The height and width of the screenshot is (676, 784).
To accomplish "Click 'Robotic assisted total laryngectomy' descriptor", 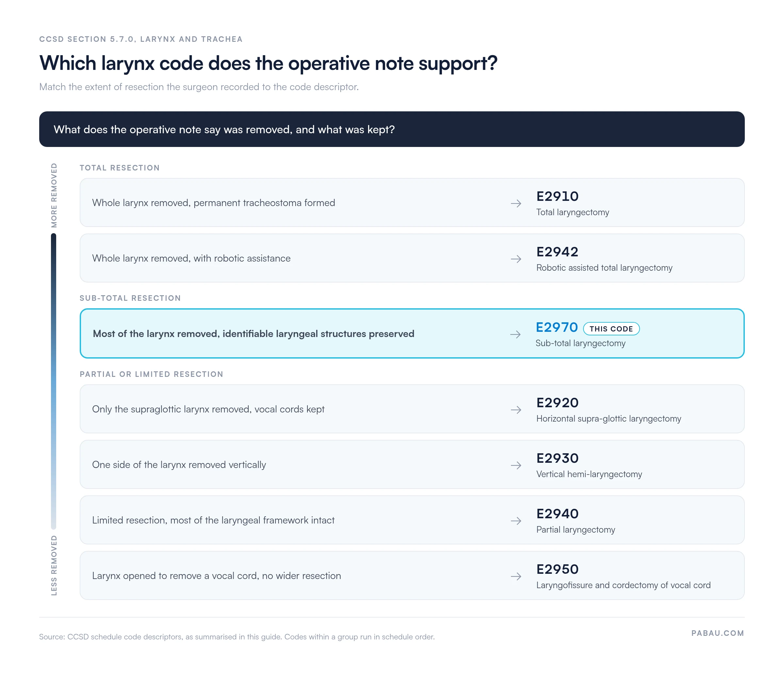I will pos(604,268).
